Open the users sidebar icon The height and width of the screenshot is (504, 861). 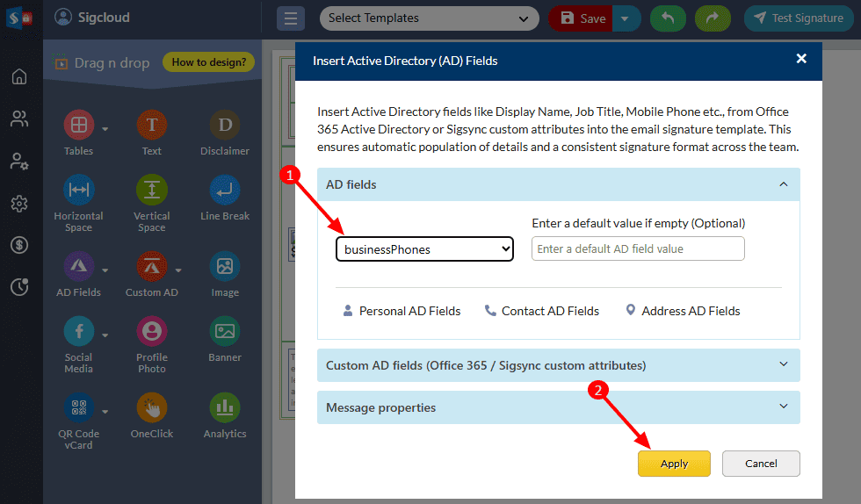[x=19, y=119]
